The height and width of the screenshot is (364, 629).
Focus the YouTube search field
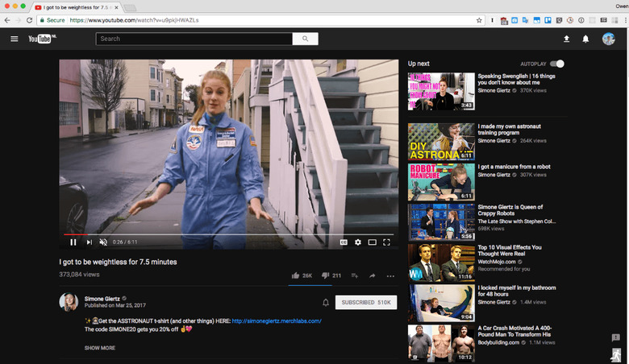194,39
